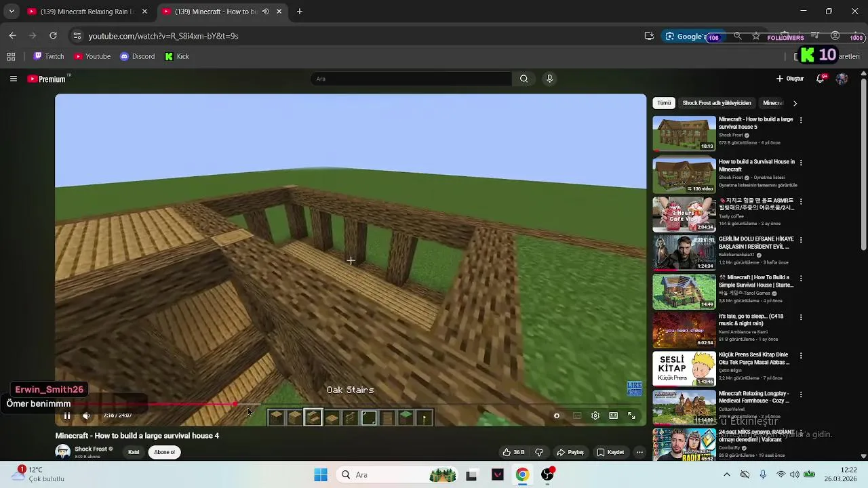The image size is (868, 488).
Task: Open the Discord bookmark
Action: 138,57
